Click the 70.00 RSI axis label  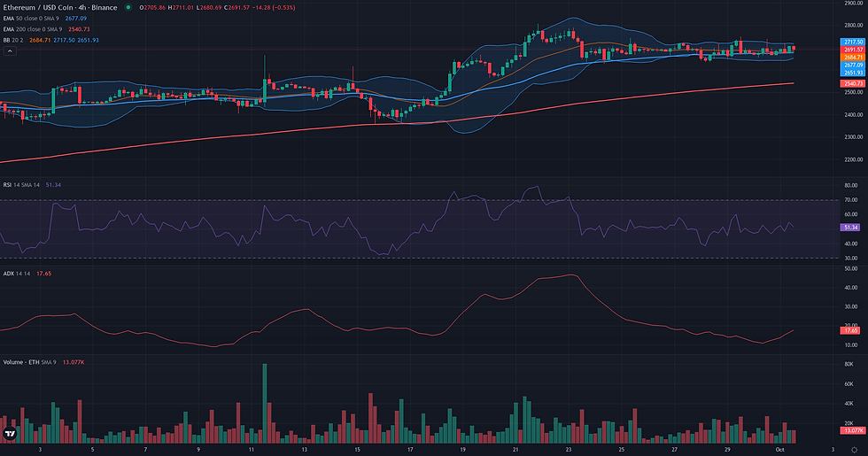[x=851, y=200]
